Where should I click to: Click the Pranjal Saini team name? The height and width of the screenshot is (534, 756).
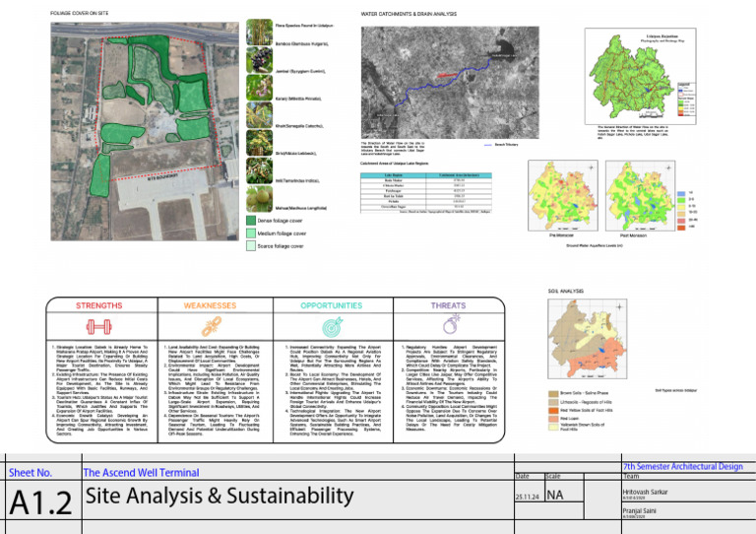pyautogui.click(x=639, y=510)
